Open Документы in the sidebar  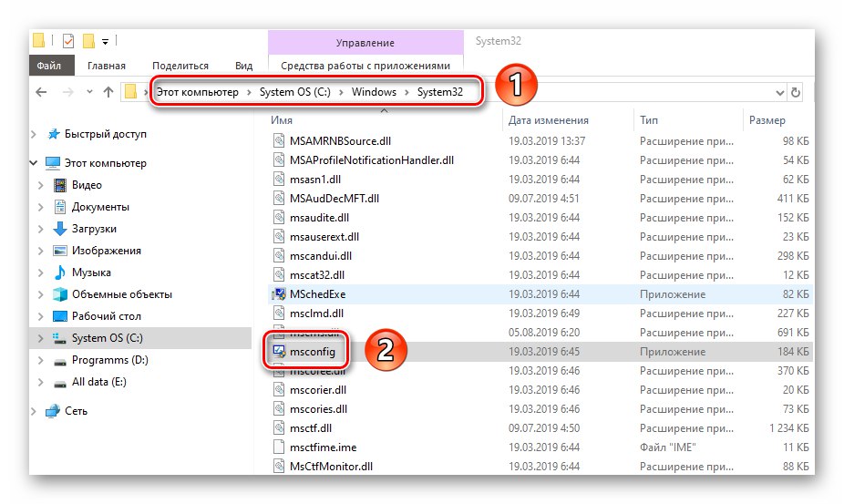(x=100, y=207)
